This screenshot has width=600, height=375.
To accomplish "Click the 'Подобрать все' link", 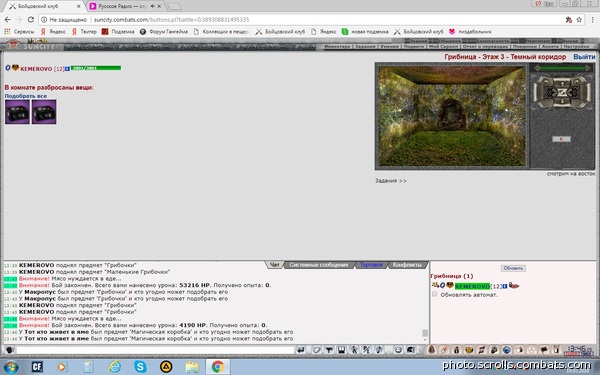I will [x=26, y=96].
